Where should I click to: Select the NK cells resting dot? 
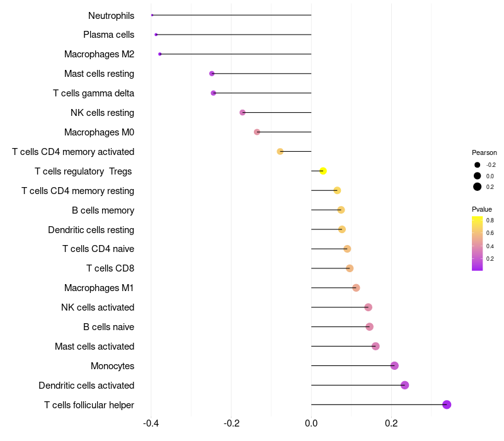243,113
